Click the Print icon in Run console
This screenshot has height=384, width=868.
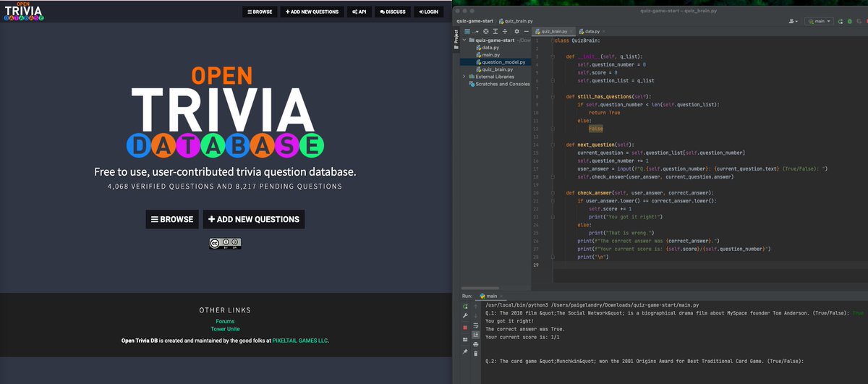pyautogui.click(x=476, y=344)
